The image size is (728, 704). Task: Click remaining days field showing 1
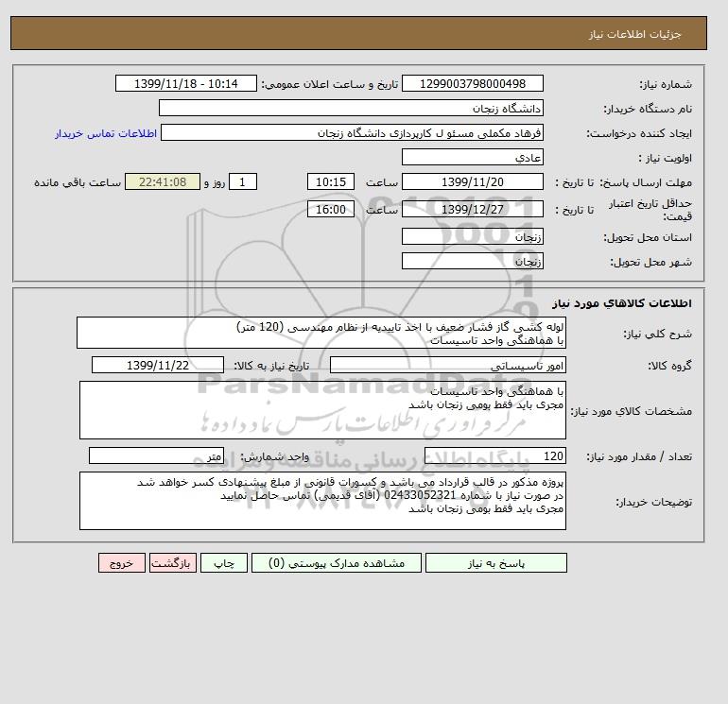pos(242,182)
